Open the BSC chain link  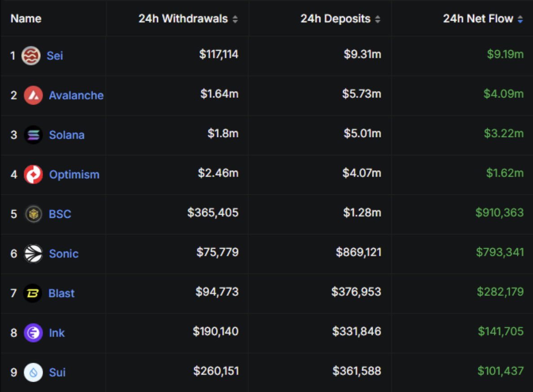tap(60, 214)
